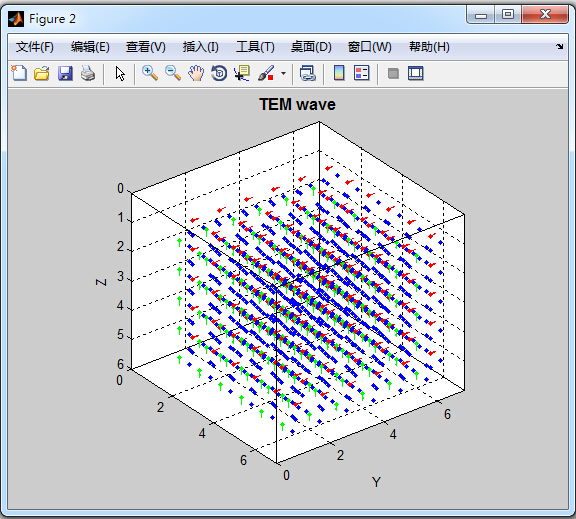Activate the Zoom In magnifier tool
Screen dimensions: 576x519
tap(150, 73)
